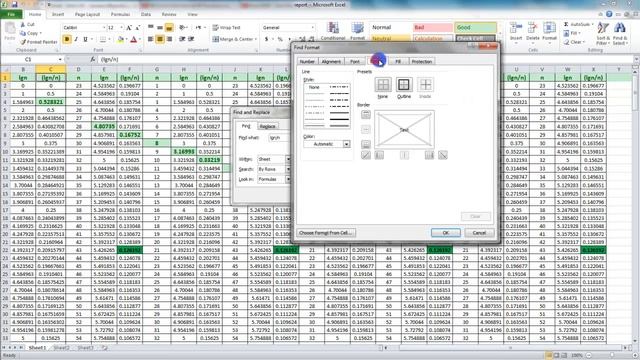The image size is (640, 360).
Task: Select the None line style
Action: 315,87
